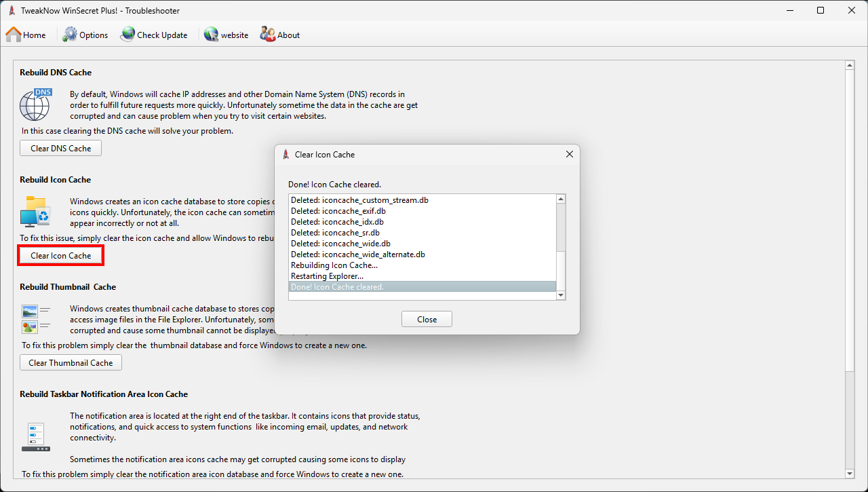868x492 pixels.
Task: Open the website globe icon
Action: 211,35
